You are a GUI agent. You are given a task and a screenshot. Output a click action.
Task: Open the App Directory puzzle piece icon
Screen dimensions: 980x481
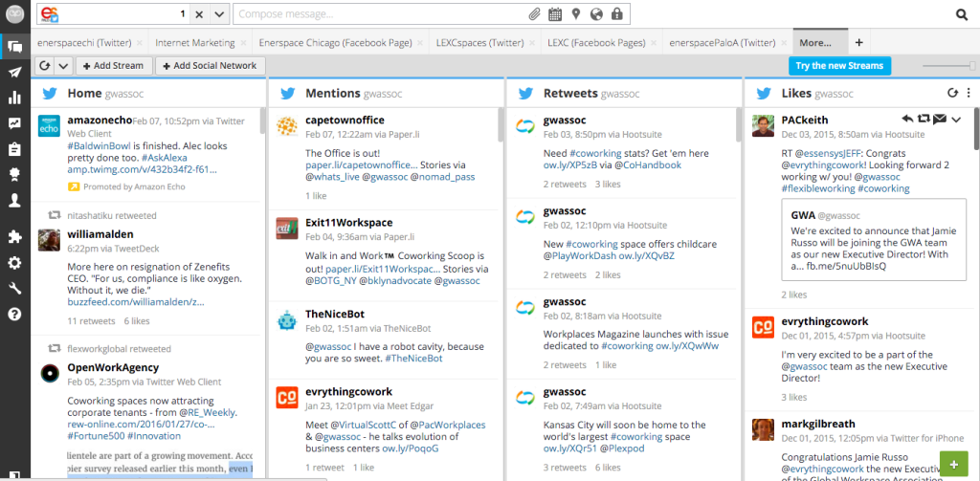15,237
